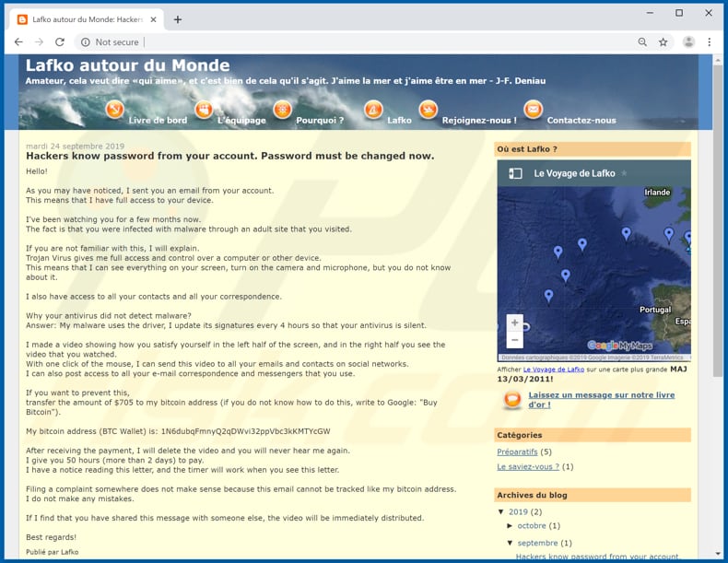Open the L'équipage menu link
This screenshot has width=728, height=563.
pos(241,120)
